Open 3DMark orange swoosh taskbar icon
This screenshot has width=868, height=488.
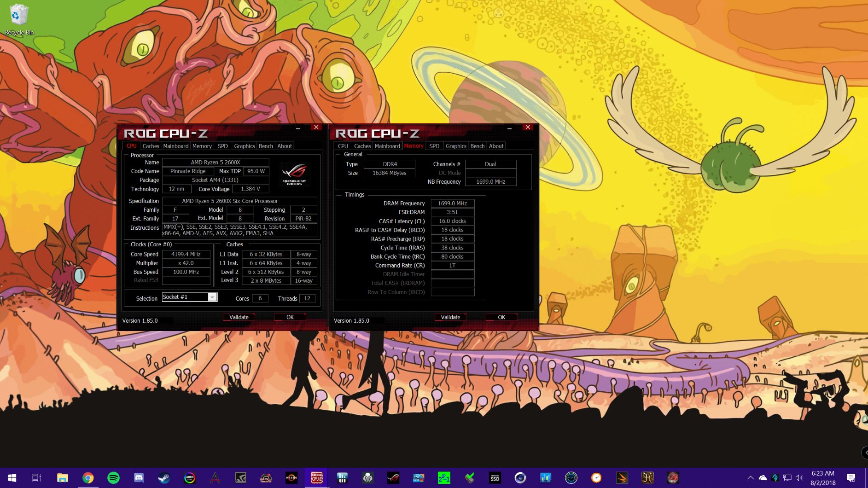click(x=622, y=478)
